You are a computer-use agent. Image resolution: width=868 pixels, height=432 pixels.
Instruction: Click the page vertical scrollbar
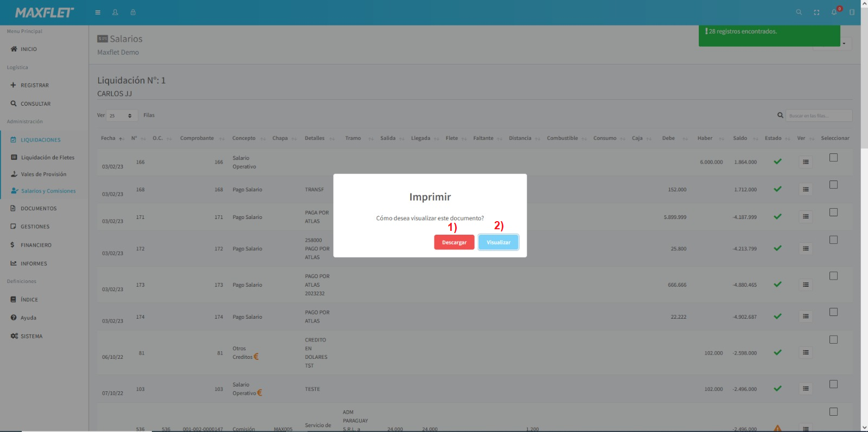[x=864, y=217]
